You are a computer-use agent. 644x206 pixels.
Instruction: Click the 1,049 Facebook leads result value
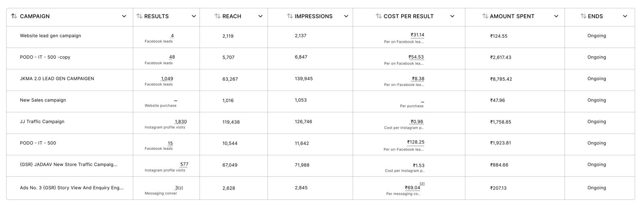pyautogui.click(x=167, y=79)
